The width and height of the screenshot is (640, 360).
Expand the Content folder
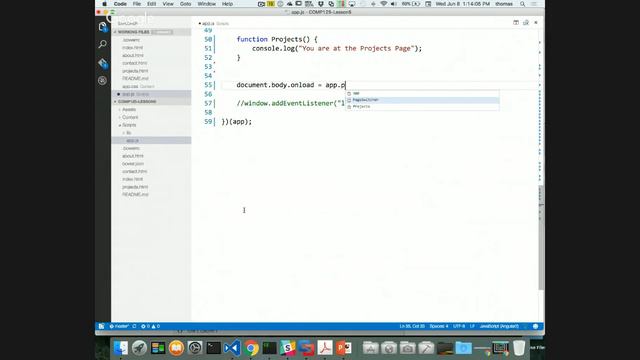[x=130, y=117]
